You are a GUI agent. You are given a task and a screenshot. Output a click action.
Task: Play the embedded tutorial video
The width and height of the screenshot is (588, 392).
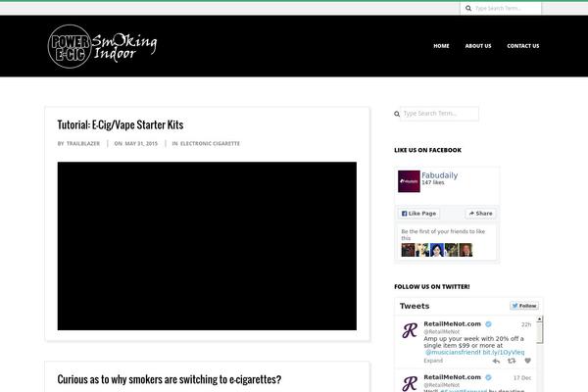coord(207,246)
